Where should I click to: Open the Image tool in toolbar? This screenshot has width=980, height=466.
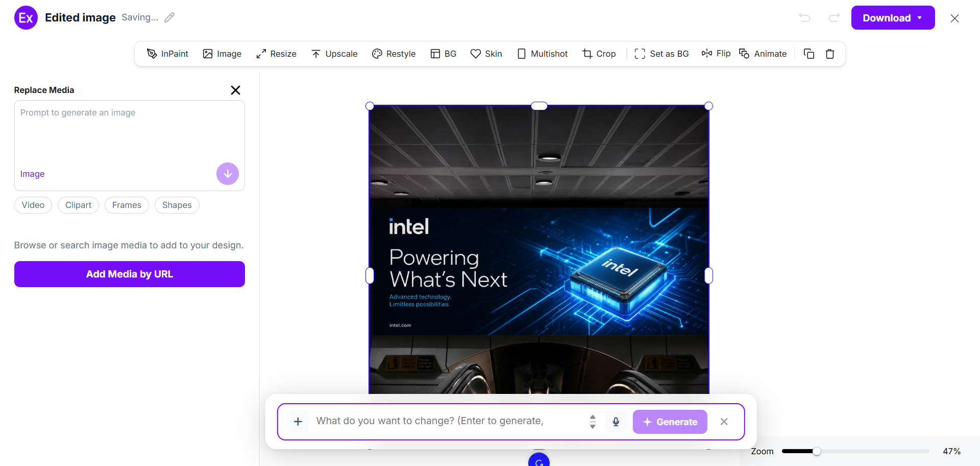pos(222,54)
